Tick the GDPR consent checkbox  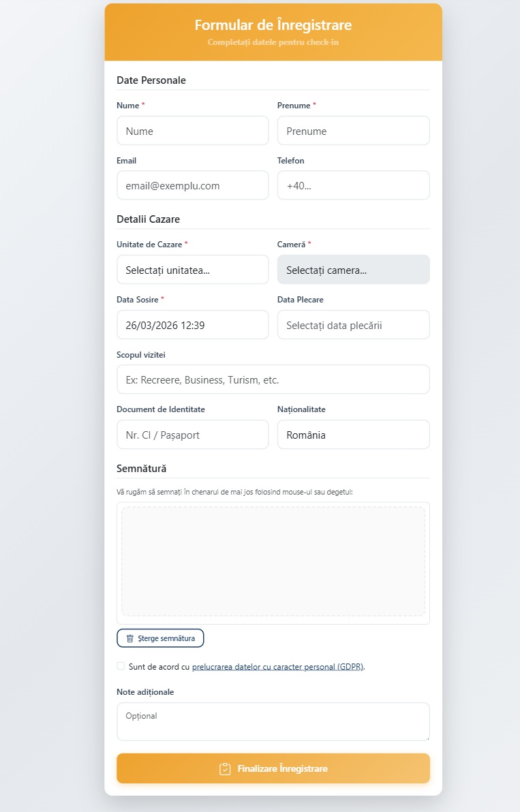click(121, 666)
